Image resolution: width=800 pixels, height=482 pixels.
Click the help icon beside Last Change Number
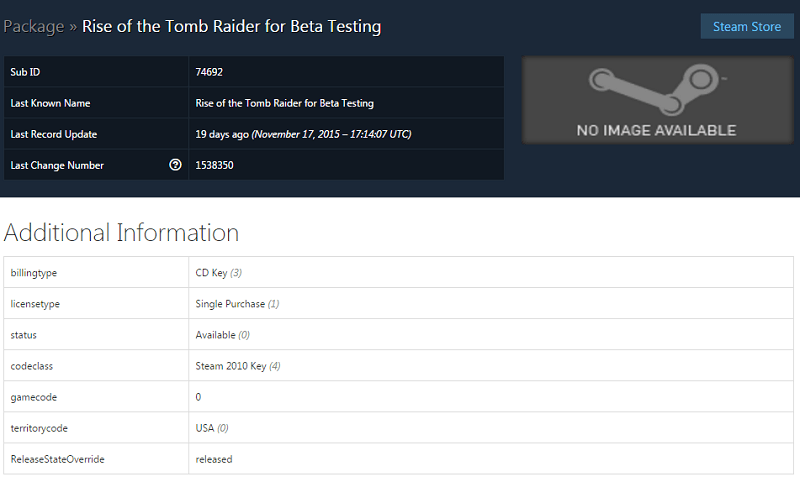point(176,165)
